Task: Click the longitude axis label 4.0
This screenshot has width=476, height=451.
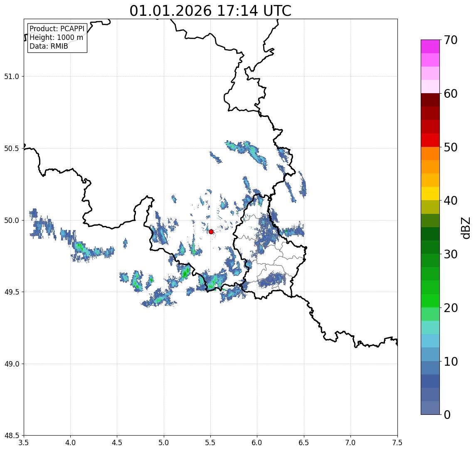Action: coord(70,442)
